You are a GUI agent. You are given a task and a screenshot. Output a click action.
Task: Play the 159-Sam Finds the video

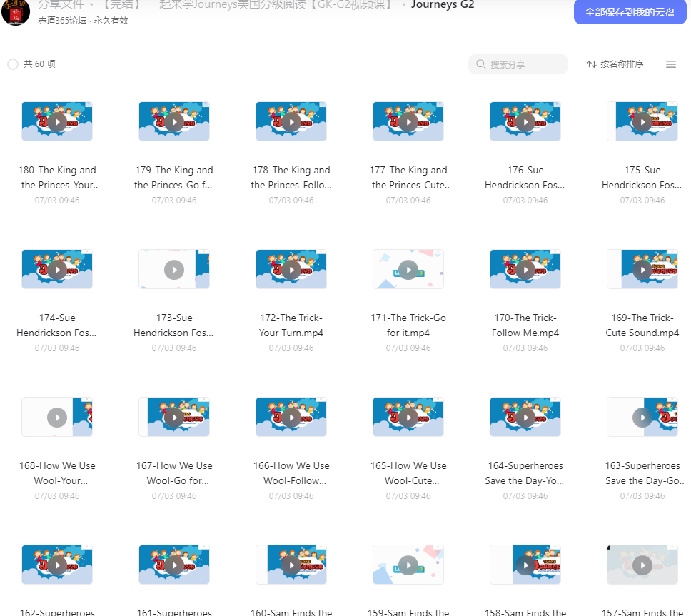click(x=408, y=565)
